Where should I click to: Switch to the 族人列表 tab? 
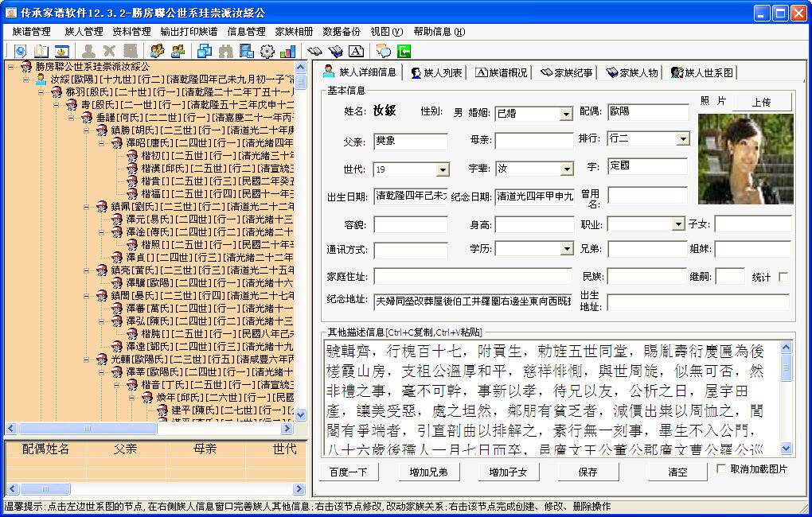436,73
